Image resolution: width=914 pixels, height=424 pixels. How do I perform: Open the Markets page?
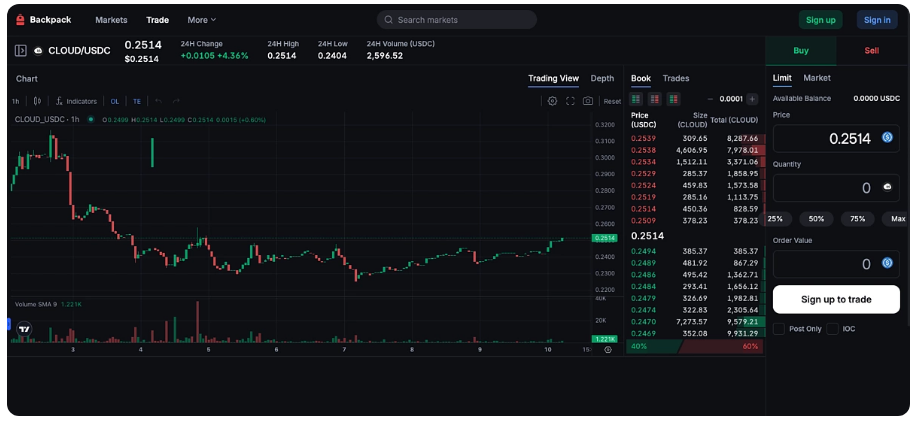click(111, 20)
